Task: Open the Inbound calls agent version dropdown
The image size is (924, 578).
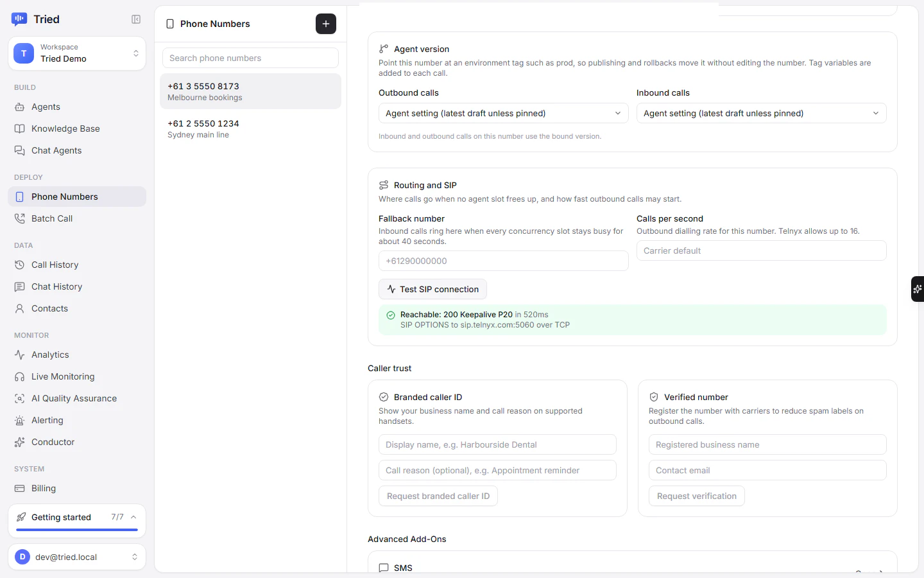Action: click(762, 113)
